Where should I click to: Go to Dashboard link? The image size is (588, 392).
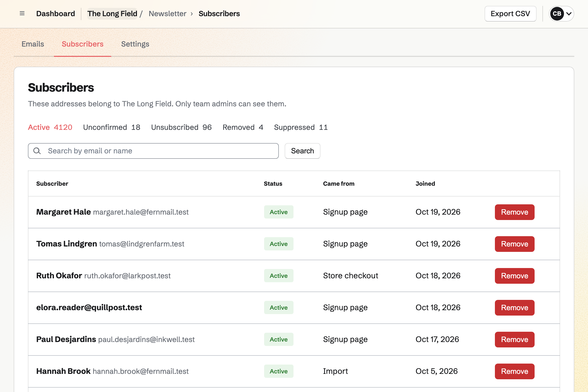pyautogui.click(x=56, y=13)
